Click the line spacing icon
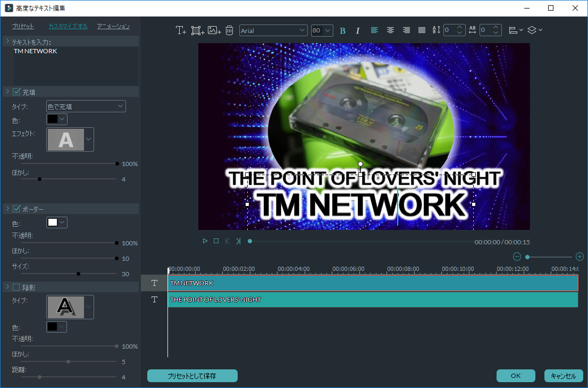This screenshot has height=388, width=588. (x=436, y=30)
